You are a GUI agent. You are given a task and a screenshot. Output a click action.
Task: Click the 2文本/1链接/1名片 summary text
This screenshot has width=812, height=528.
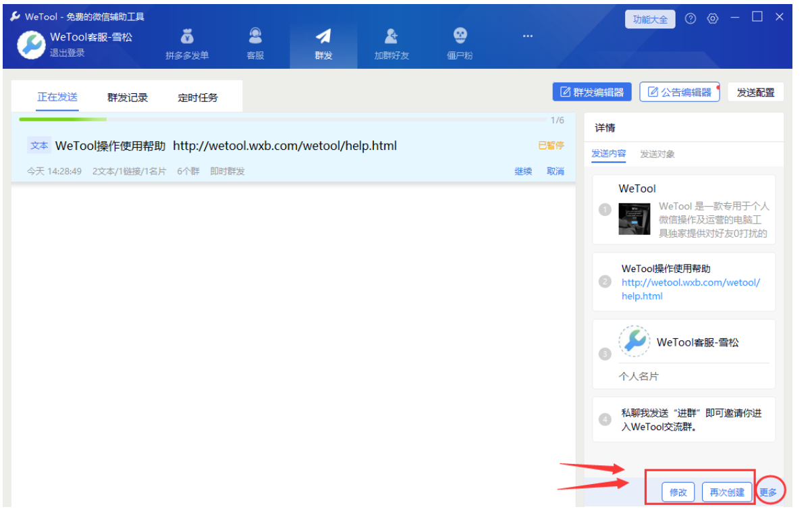130,171
